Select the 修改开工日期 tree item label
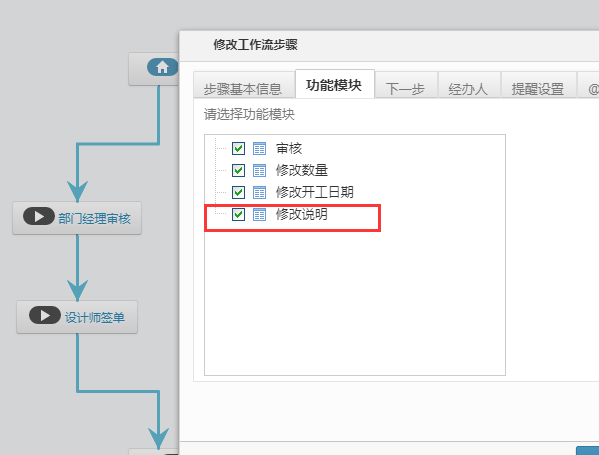 click(315, 192)
